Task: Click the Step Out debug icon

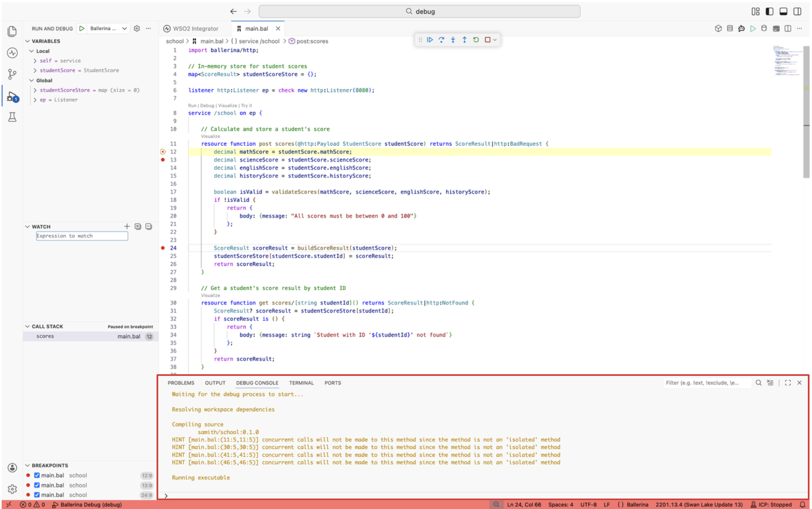Action: tap(464, 40)
